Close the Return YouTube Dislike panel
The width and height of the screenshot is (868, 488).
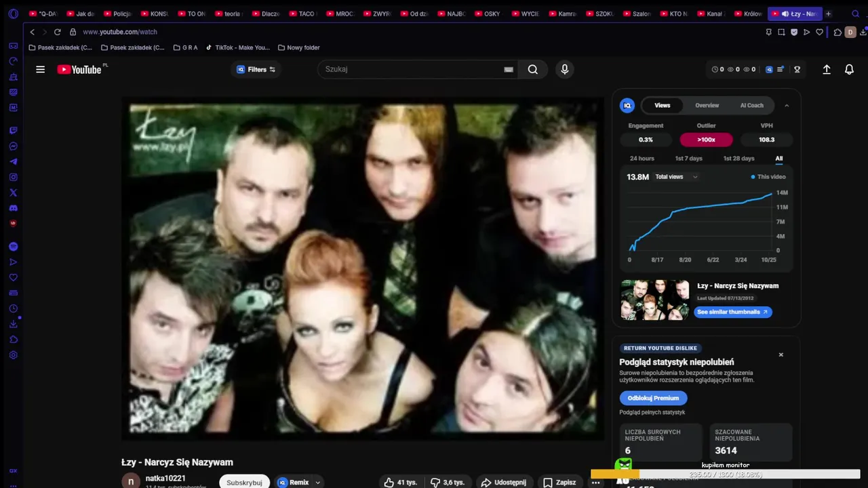tap(781, 354)
